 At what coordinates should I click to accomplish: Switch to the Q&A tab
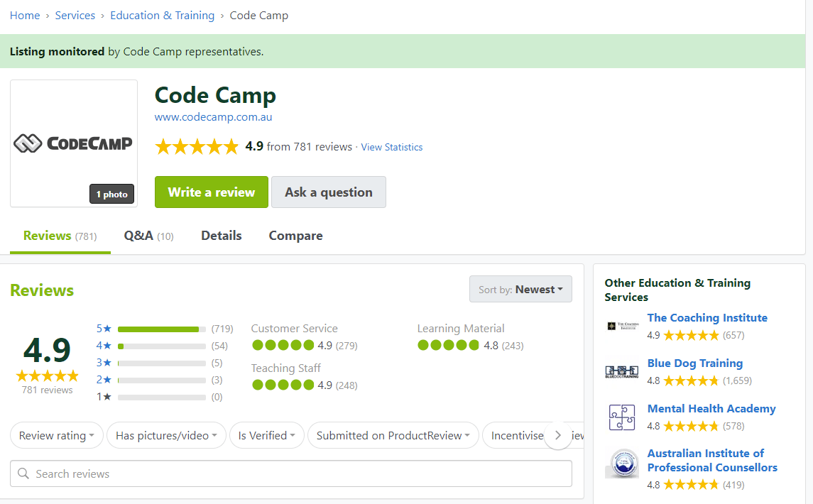(148, 236)
